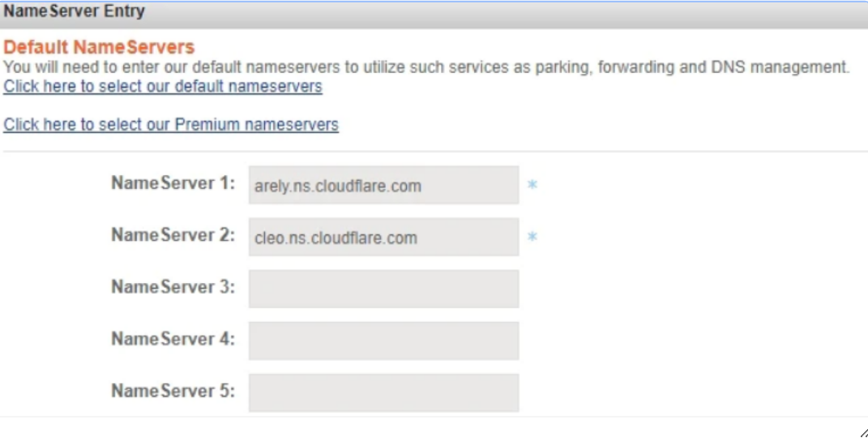Open the Premium nameservers selection link
The height and width of the screenshot is (438, 868).
(x=170, y=125)
